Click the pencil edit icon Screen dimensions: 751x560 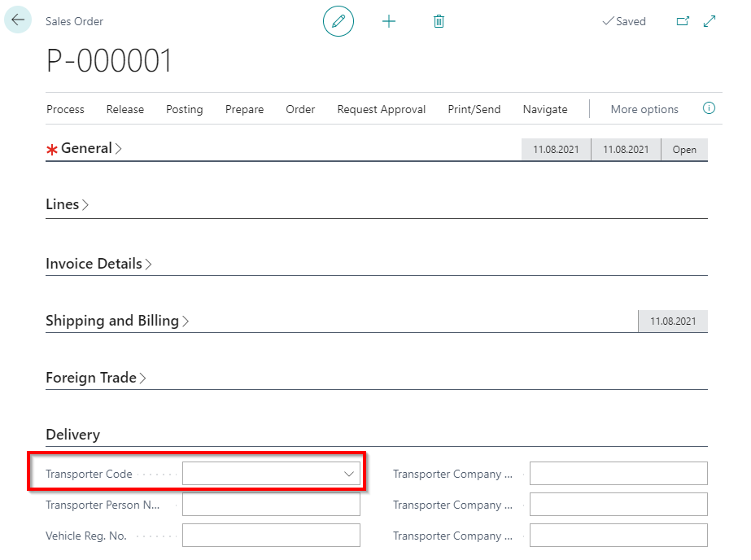338,21
